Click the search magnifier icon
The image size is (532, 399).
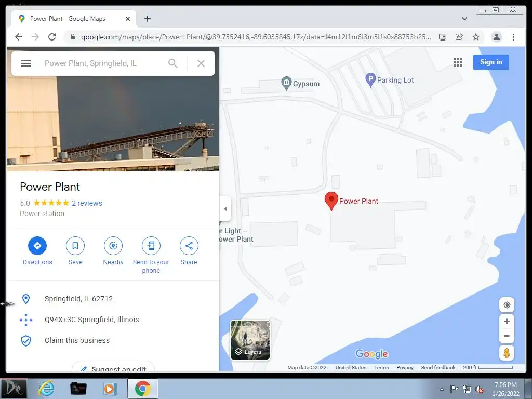tap(172, 63)
